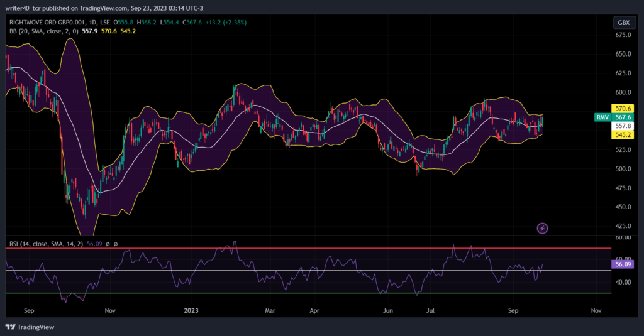Click the H568.2 high value
The width and height of the screenshot is (644, 336).
(147, 23)
